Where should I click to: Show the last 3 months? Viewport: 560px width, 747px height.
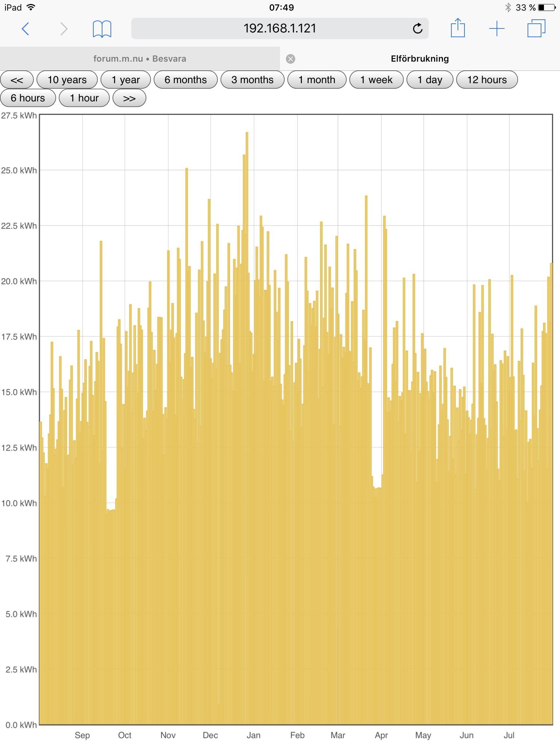[252, 80]
